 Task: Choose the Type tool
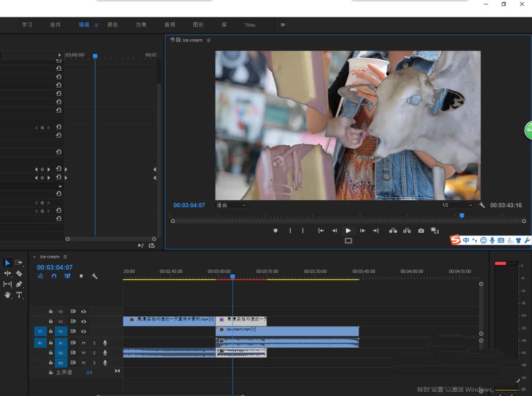point(19,294)
